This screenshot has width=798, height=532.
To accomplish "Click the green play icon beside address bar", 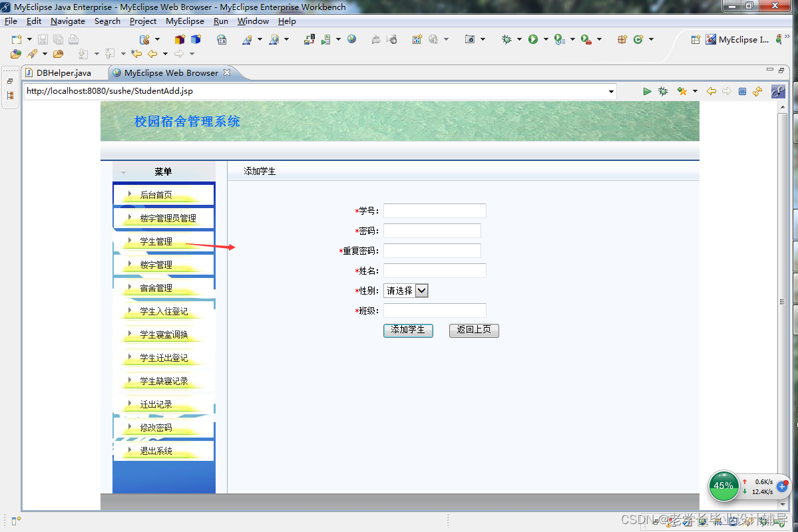I will pyautogui.click(x=647, y=91).
